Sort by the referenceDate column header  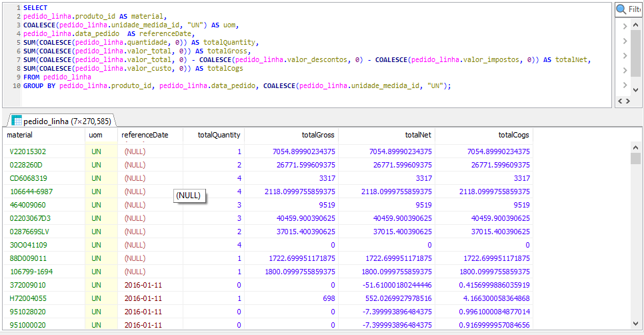coord(150,135)
